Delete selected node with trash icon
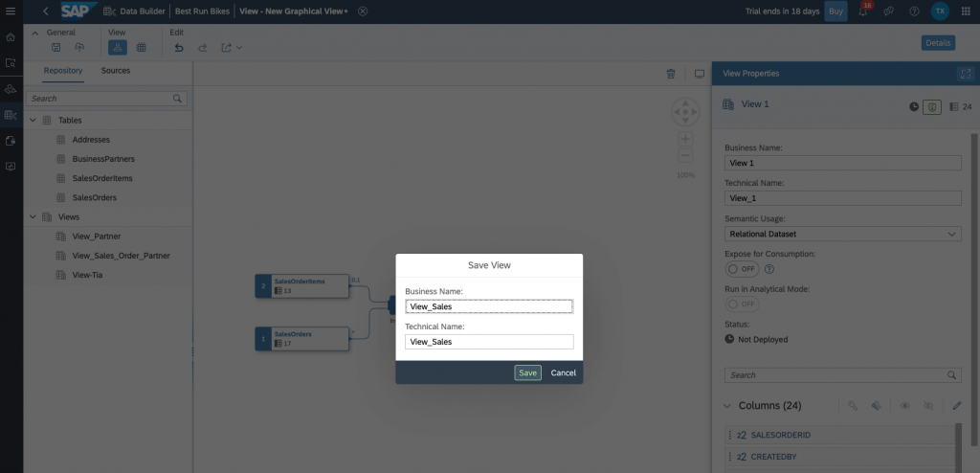Viewport: 980px width, 473px height. pos(671,74)
